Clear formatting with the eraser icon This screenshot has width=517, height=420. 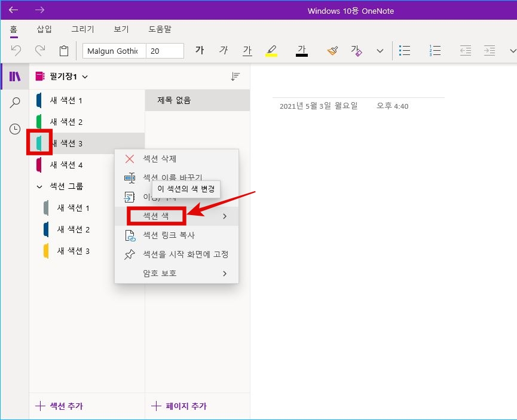click(356, 50)
